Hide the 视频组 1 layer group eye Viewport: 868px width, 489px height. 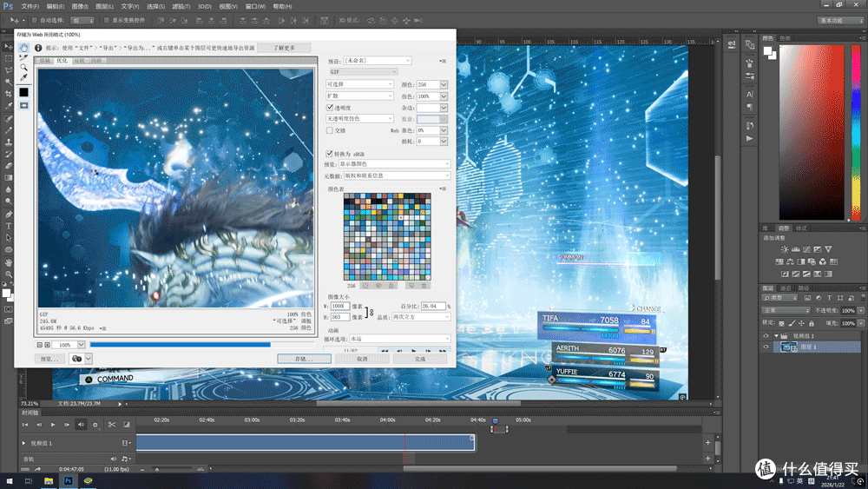tap(766, 335)
